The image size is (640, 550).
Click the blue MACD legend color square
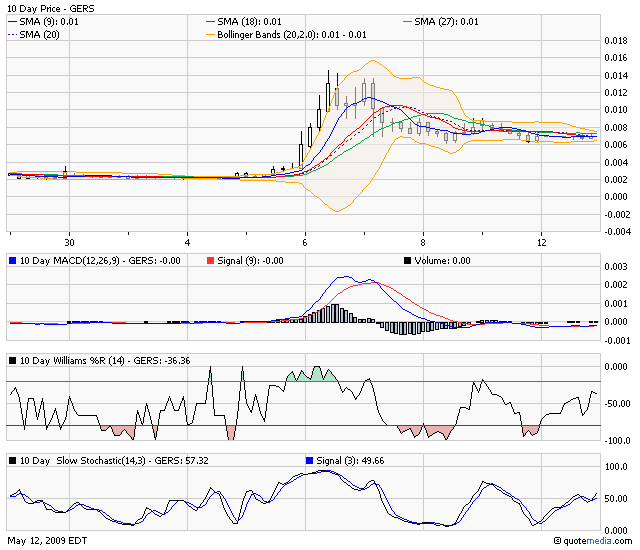click(12, 260)
